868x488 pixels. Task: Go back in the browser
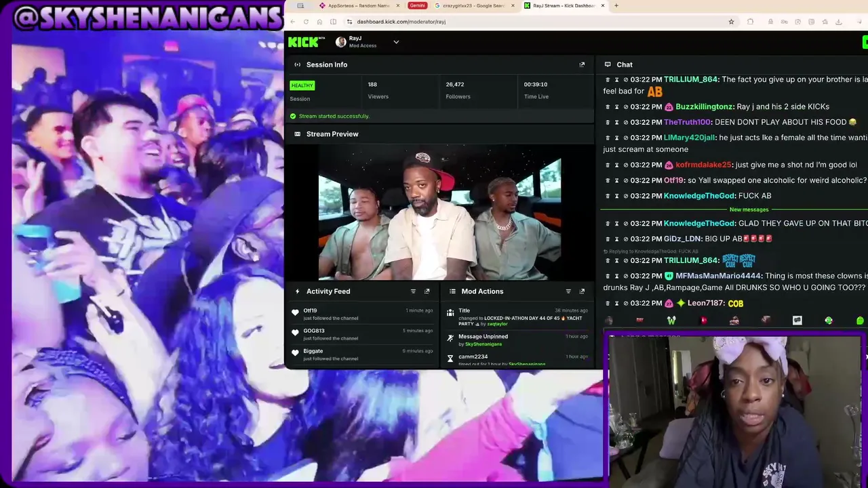click(x=293, y=22)
